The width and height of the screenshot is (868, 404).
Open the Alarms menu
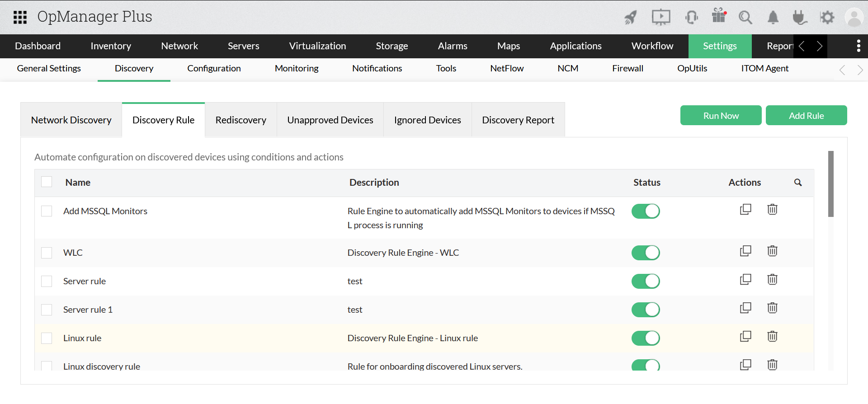pyautogui.click(x=453, y=46)
